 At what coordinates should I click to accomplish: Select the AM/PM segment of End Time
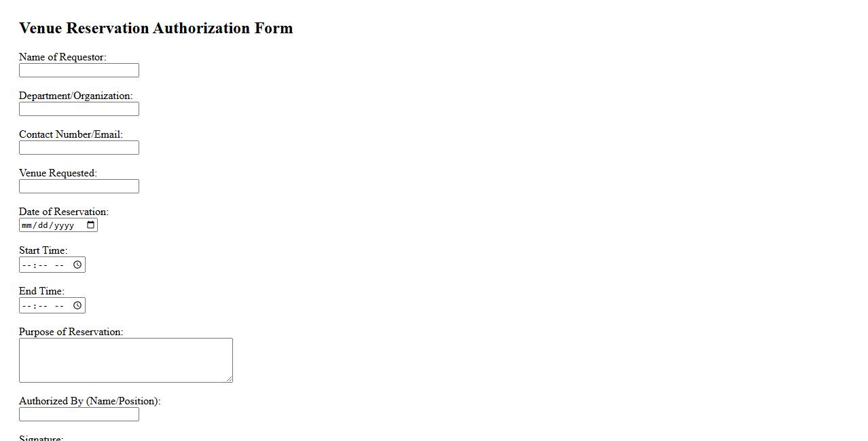[x=59, y=306]
